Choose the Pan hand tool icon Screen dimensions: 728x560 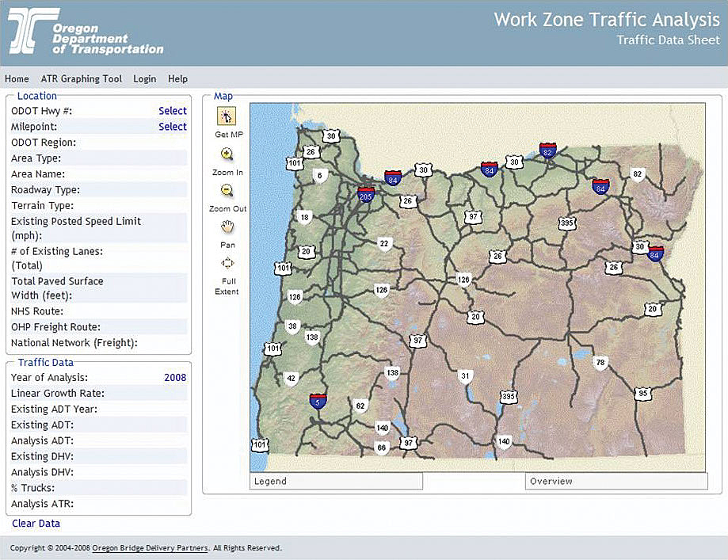[x=227, y=227]
